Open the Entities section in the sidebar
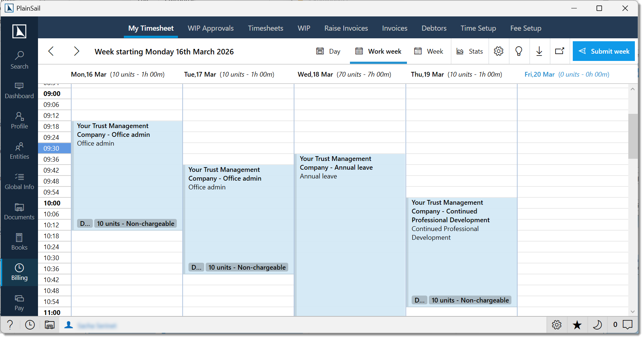The image size is (644, 339). pos(19,151)
